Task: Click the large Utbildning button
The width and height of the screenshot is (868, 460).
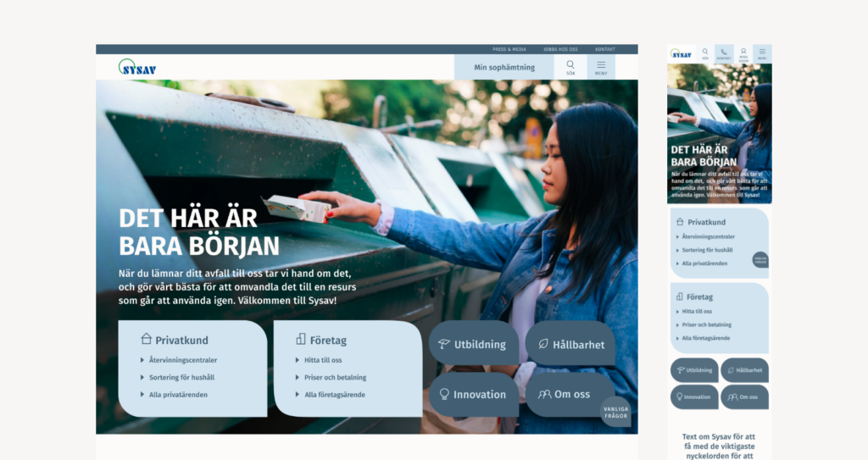Action: click(x=474, y=342)
